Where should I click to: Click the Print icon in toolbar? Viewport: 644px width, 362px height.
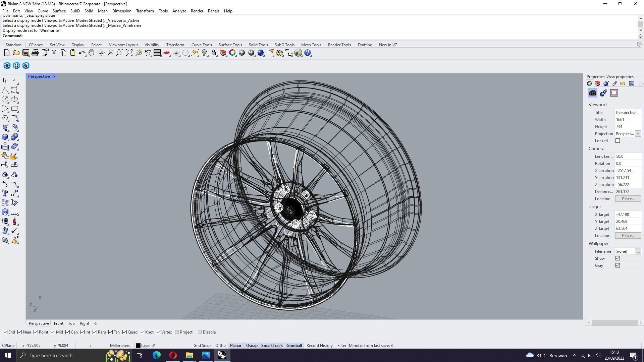35,53
